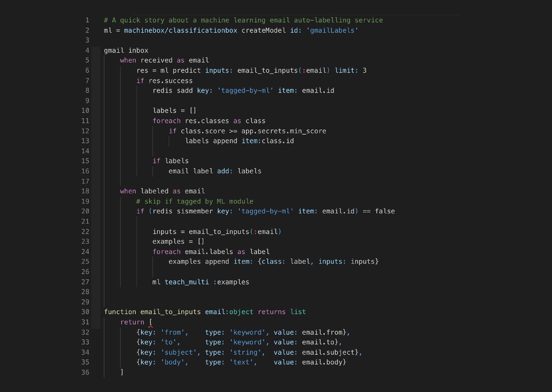Click 'redis sismember' on line 20
Image resolution: width=552 pixels, height=392 pixels.
(x=183, y=211)
